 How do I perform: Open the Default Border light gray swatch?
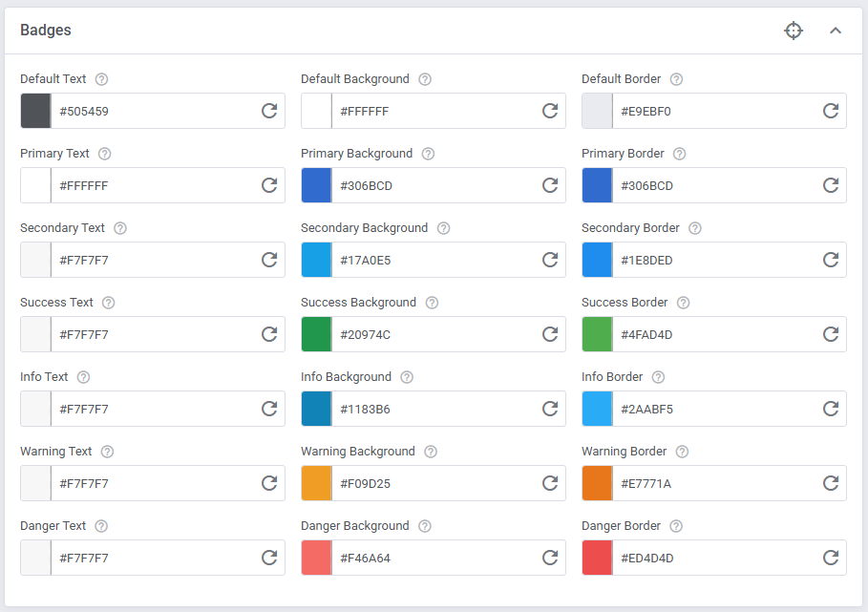(x=597, y=111)
